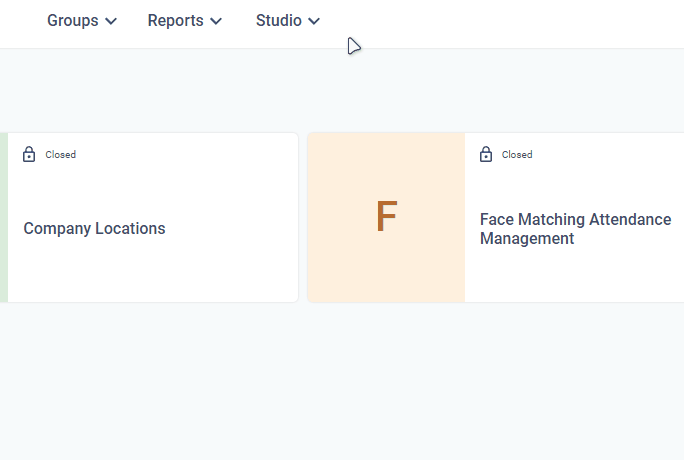Click the orange letter F app icon
Image resolution: width=684 pixels, height=460 pixels.
pyautogui.click(x=386, y=218)
